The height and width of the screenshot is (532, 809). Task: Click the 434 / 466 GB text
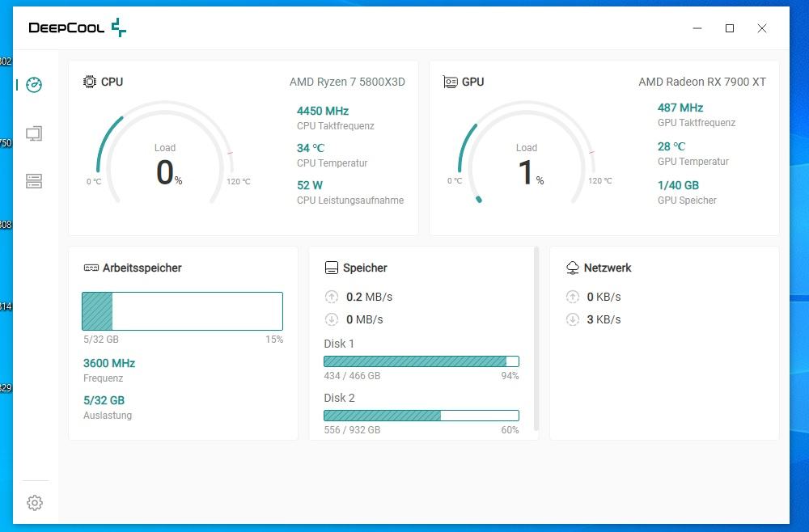pyautogui.click(x=352, y=376)
